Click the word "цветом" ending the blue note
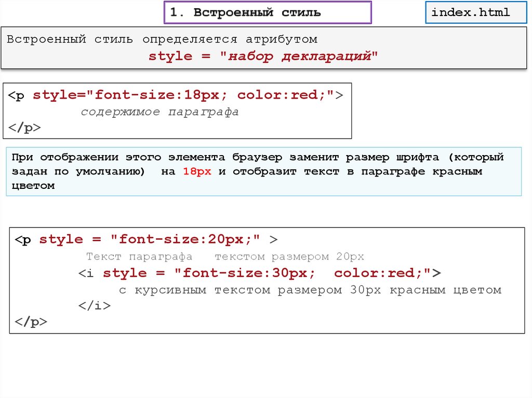This screenshot has width=532, height=398. 33,185
